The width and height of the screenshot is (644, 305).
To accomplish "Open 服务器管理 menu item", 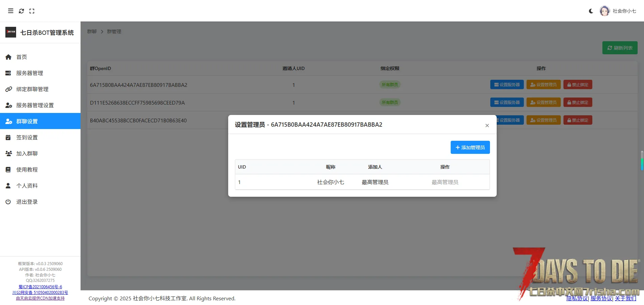I will pos(40,73).
